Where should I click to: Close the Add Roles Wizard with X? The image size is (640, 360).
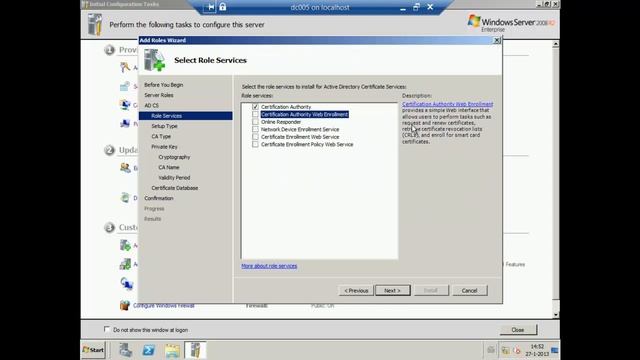pyautogui.click(x=497, y=40)
